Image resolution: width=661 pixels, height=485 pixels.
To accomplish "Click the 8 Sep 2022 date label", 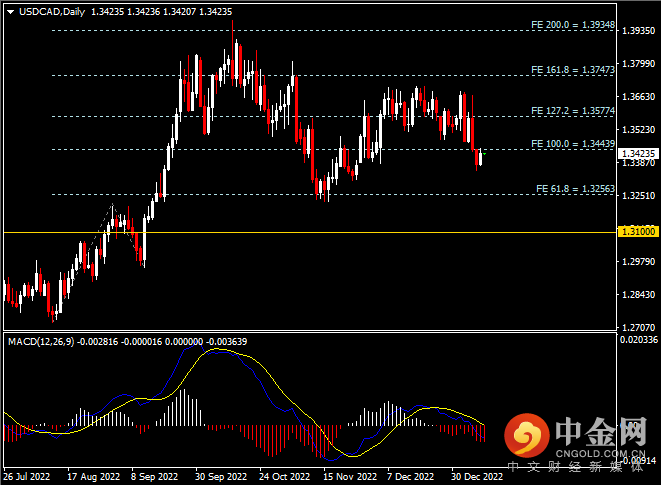I will [157, 477].
